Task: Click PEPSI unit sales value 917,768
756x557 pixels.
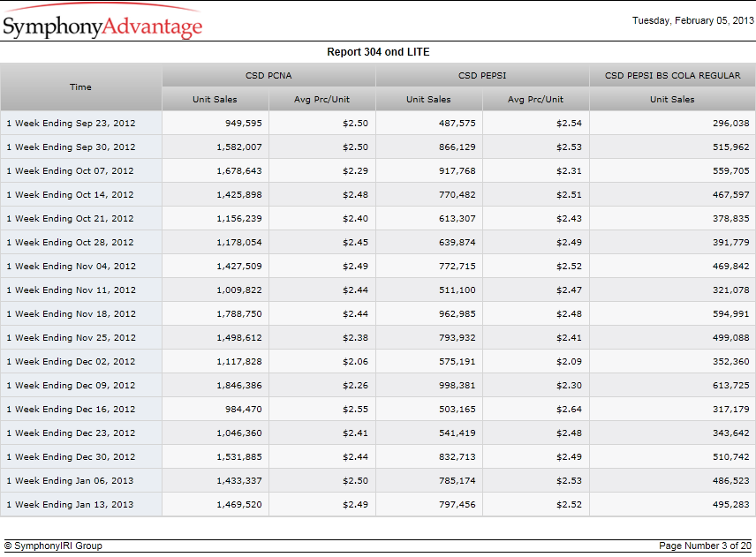Action: click(x=457, y=171)
